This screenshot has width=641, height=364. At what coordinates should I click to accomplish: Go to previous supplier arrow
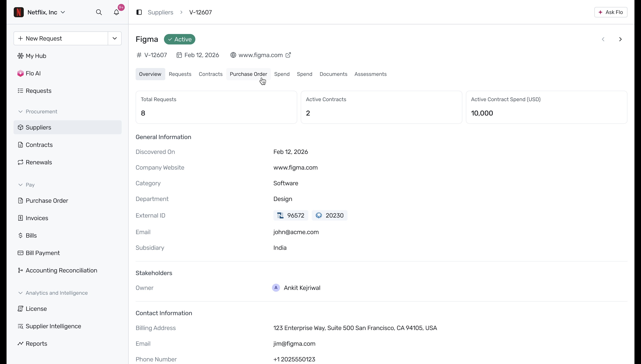click(x=603, y=39)
